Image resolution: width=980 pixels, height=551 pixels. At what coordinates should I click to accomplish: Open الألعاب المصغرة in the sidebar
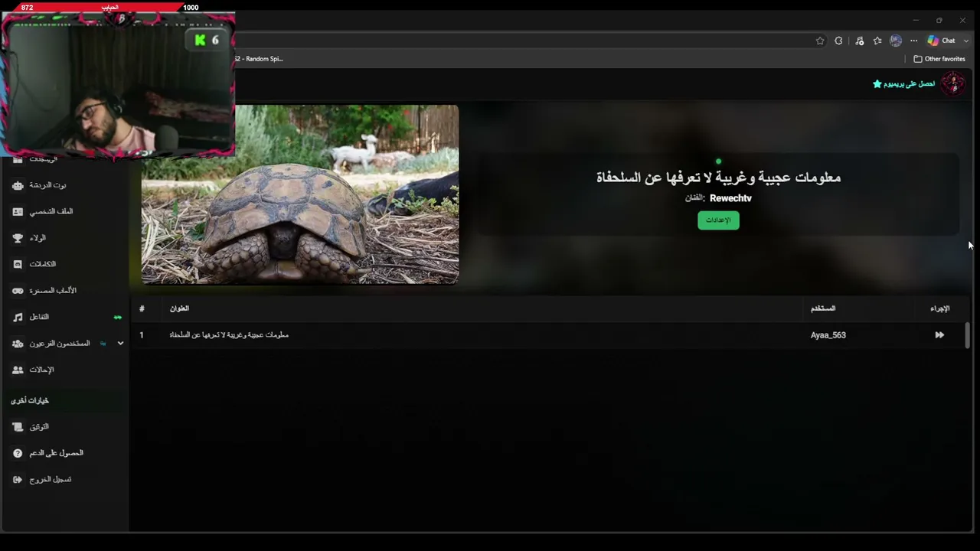tap(53, 291)
